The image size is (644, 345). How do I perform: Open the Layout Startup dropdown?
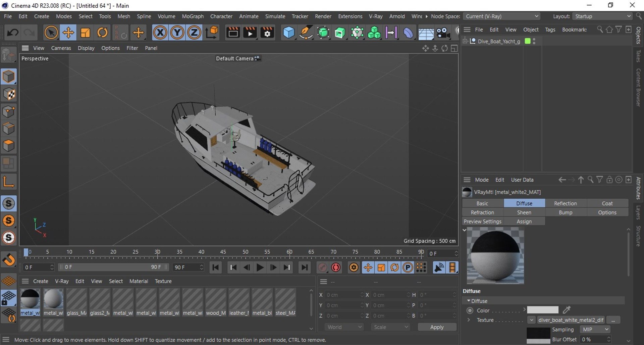pos(602,16)
